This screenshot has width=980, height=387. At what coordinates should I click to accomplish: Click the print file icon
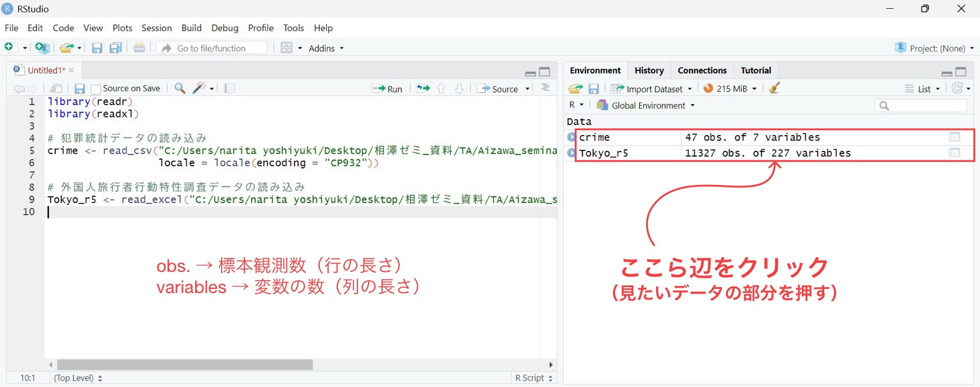coord(139,48)
